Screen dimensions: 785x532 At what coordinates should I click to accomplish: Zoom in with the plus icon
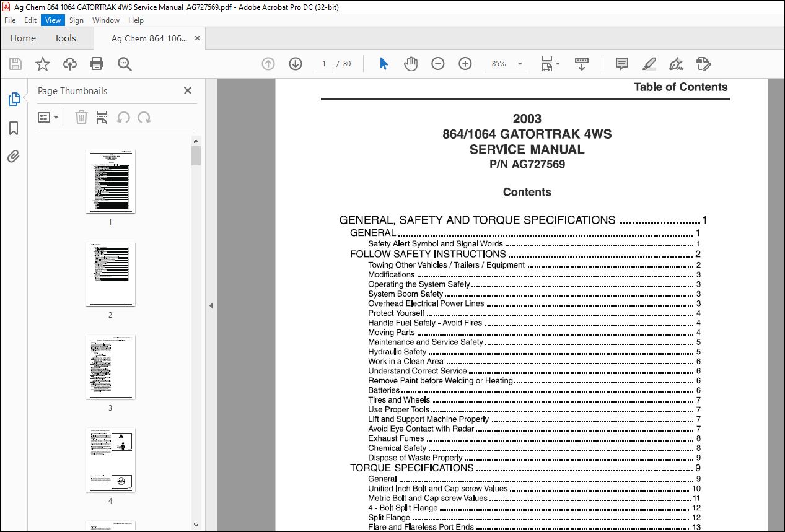(465, 64)
